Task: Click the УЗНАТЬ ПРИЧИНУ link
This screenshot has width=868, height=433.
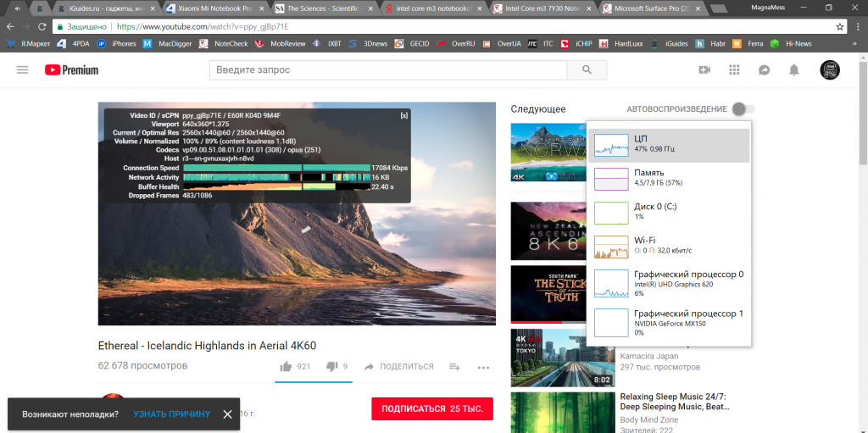Action: click(171, 414)
